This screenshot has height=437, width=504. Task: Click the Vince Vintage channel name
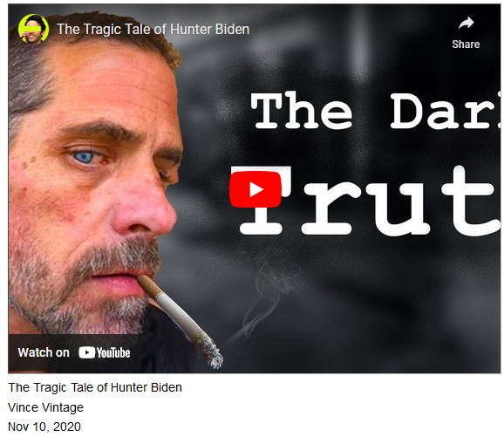45,407
